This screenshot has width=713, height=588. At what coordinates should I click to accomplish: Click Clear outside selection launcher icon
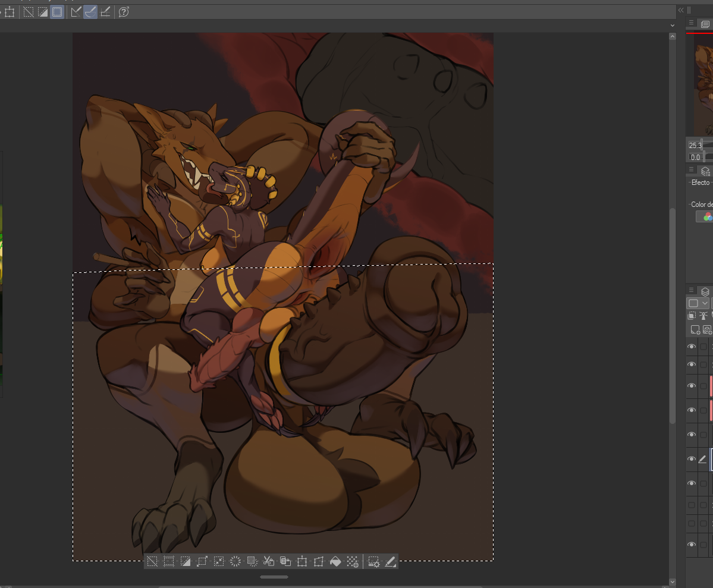tap(252, 562)
